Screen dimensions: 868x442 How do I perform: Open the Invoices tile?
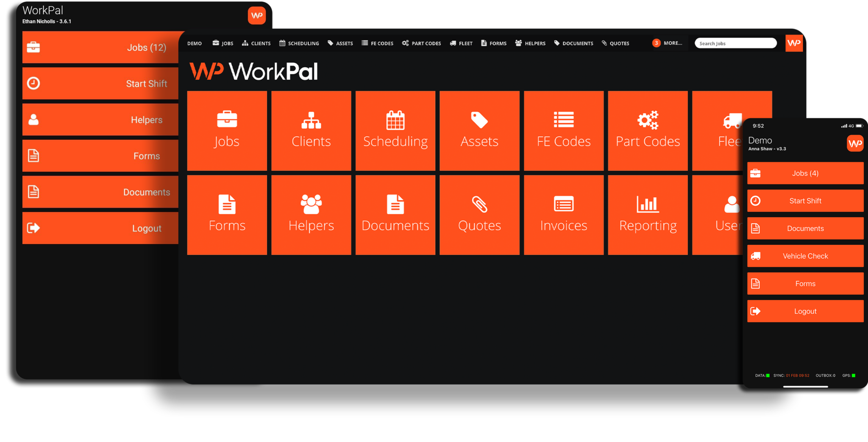563,215
